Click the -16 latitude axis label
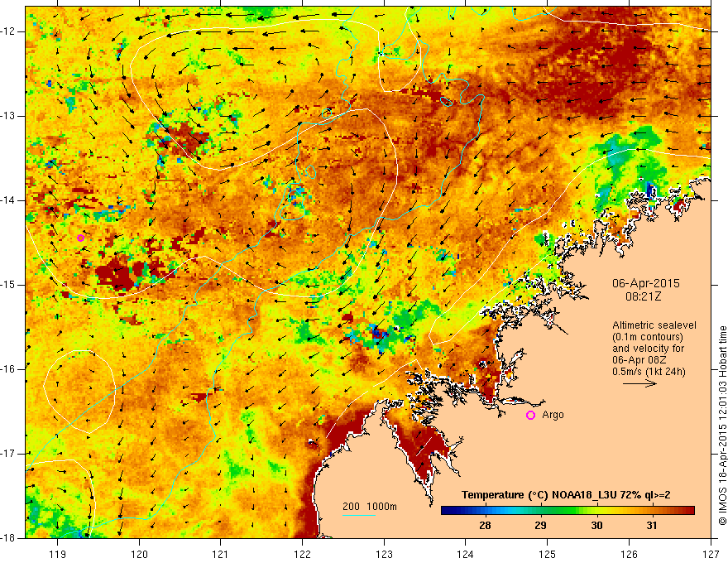Screen dimensions: 728x563 coord(8,369)
